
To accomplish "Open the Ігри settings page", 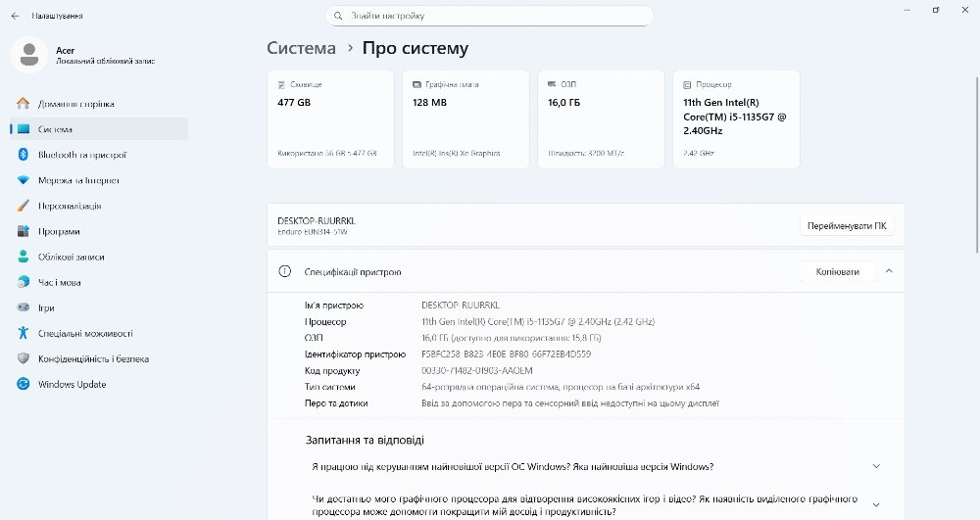I will (x=99, y=307).
